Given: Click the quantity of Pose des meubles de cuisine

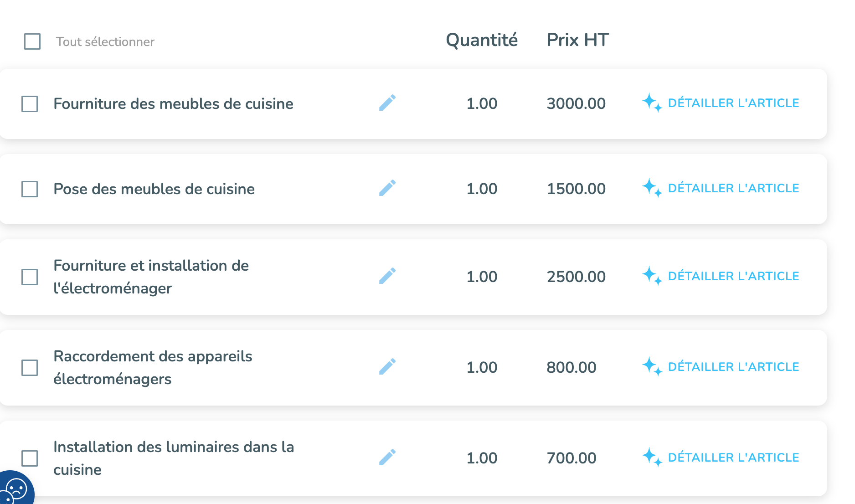Looking at the screenshot, I should [x=482, y=189].
